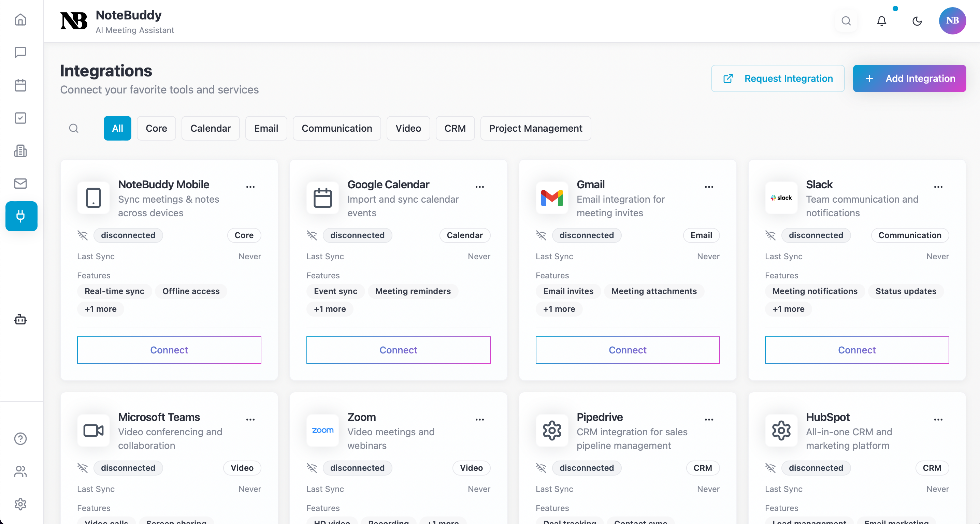The height and width of the screenshot is (524, 980).
Task: Expand more features on Google Calendar card
Action: point(330,309)
